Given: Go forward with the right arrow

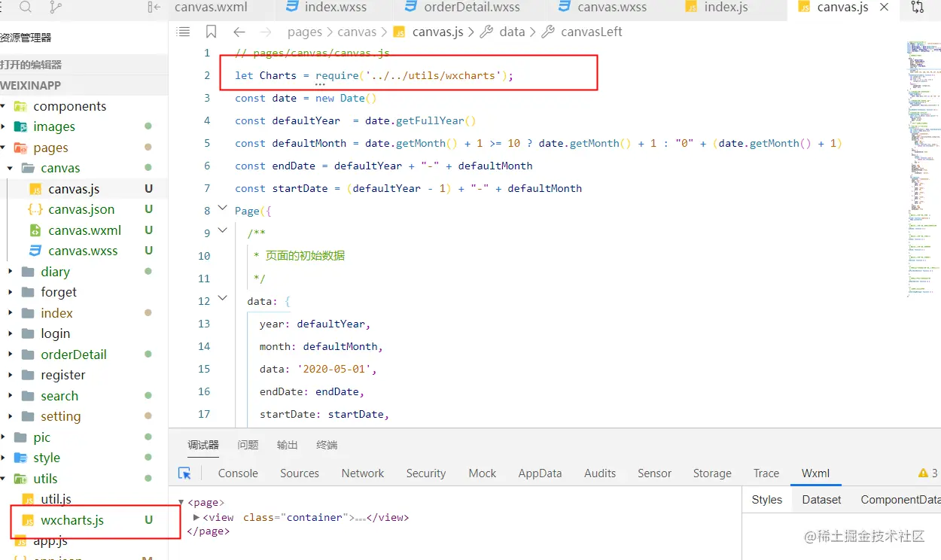Looking at the screenshot, I should [x=265, y=32].
